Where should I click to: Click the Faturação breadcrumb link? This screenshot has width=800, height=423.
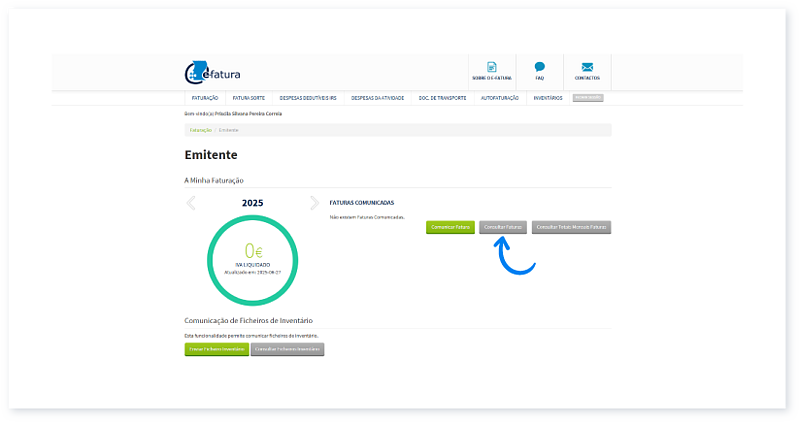[x=200, y=130]
